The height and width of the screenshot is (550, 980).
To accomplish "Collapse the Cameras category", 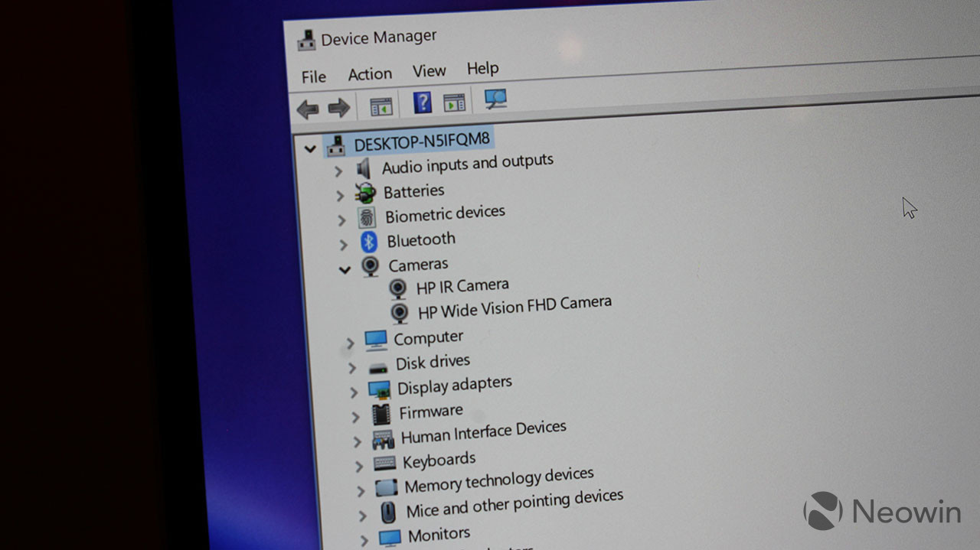I will coord(345,269).
